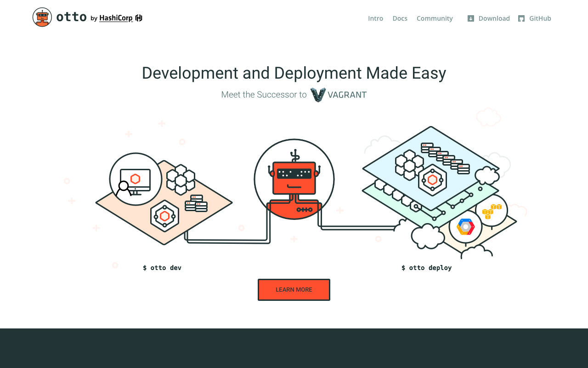Image resolution: width=588 pixels, height=368 pixels.
Task: Click the GitHub octocat icon
Action: [x=521, y=18]
